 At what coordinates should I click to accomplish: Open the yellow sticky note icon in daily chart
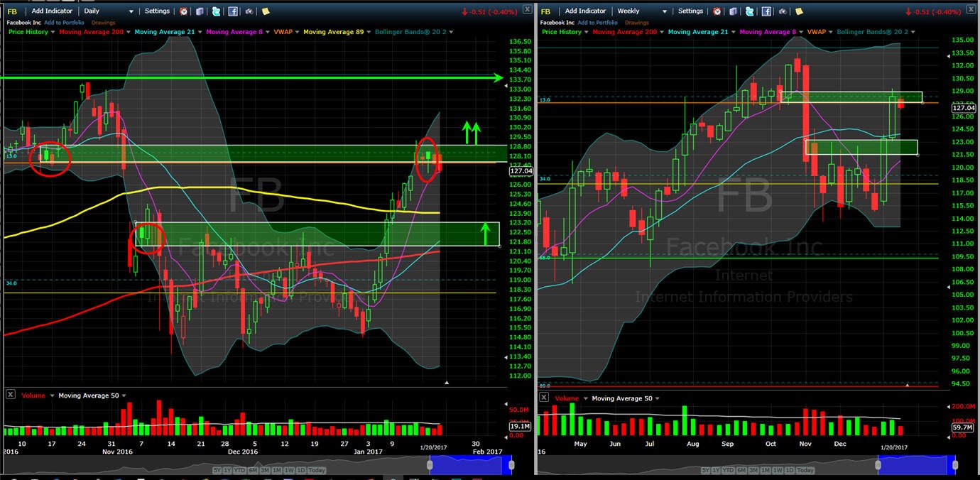pyautogui.click(x=265, y=11)
